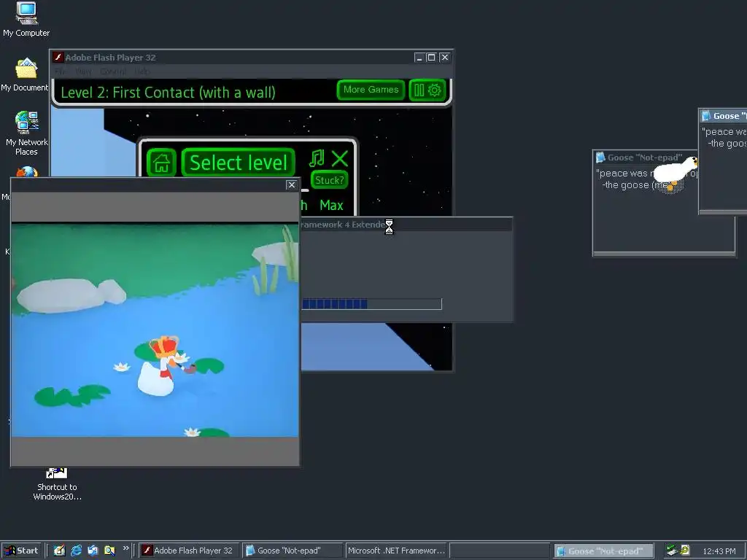Click the network tray icon
Image resolution: width=747 pixels, height=560 pixels.
click(672, 551)
